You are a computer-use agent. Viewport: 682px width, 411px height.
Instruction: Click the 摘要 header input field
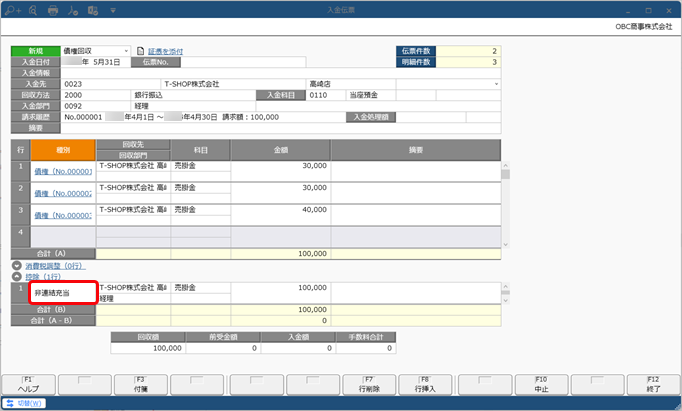tap(281, 128)
